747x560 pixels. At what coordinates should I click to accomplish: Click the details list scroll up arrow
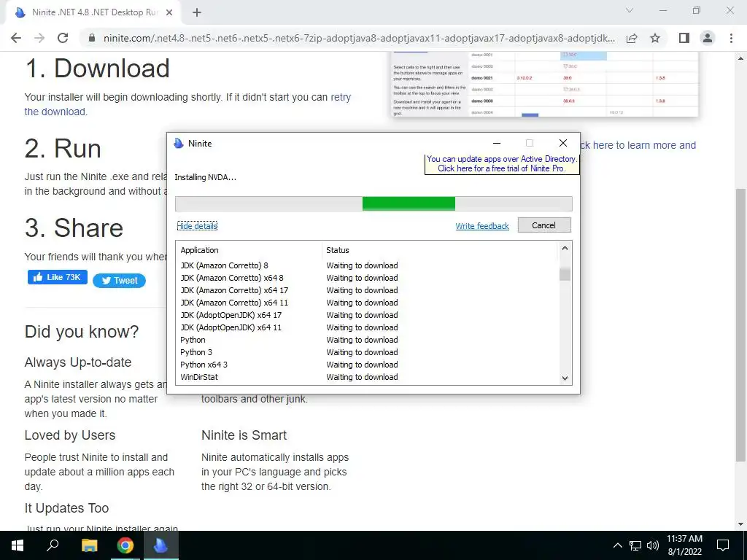[x=565, y=248]
